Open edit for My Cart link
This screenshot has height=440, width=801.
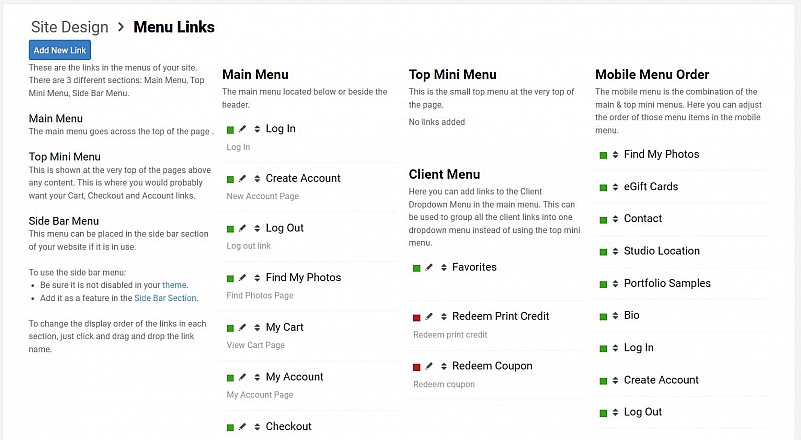pyautogui.click(x=243, y=327)
